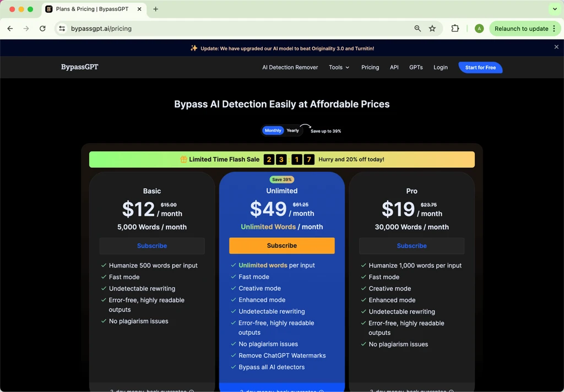Screen dimensions: 564x392
Task: Open the Pricing nav link
Action: [x=370, y=67]
